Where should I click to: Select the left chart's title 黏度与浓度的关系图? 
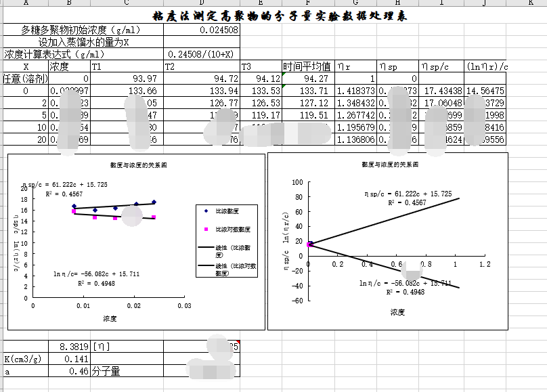click(134, 165)
